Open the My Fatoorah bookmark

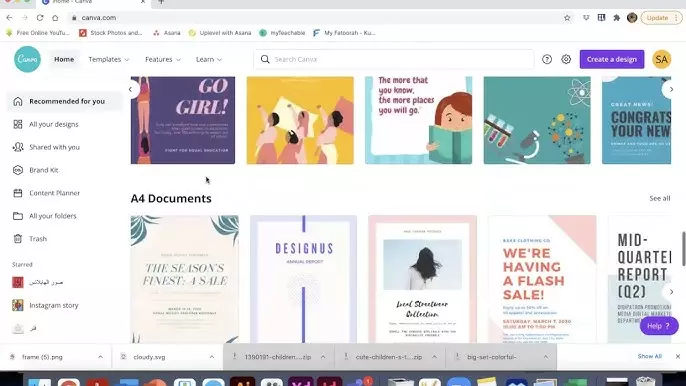click(345, 33)
